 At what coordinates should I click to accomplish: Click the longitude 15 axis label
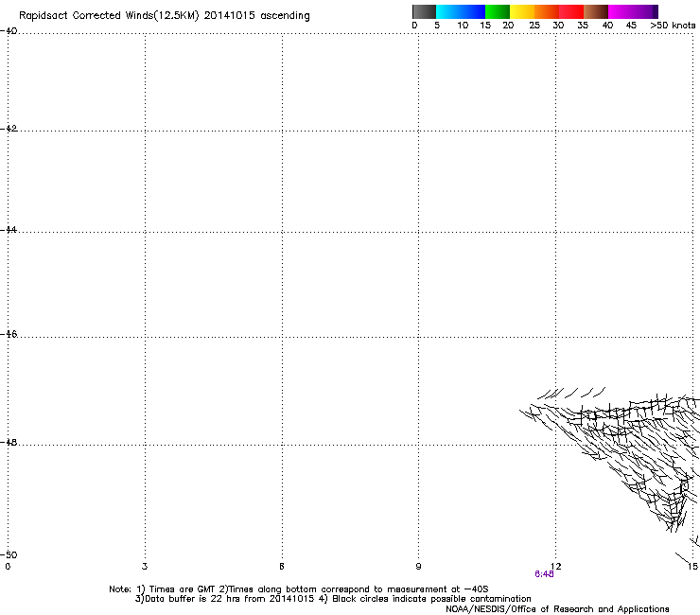pyautogui.click(x=692, y=567)
